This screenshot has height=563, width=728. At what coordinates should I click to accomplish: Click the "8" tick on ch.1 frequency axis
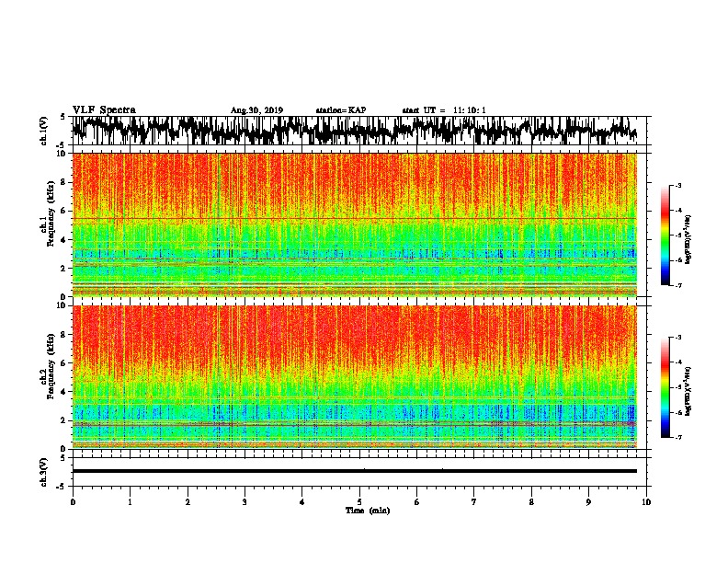pos(63,182)
